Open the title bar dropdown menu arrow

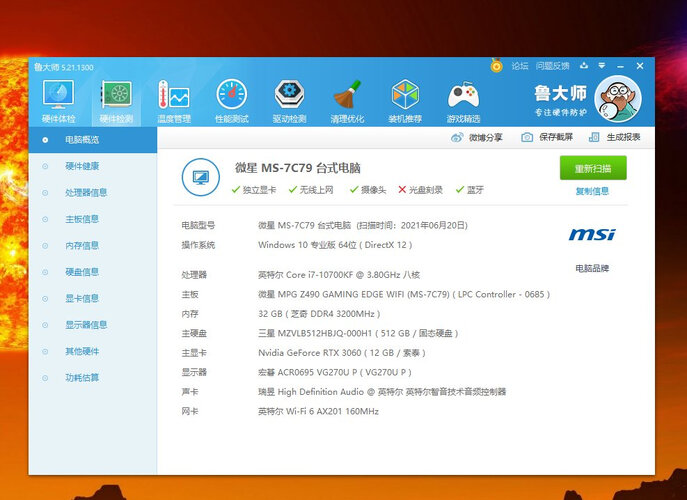602,66
